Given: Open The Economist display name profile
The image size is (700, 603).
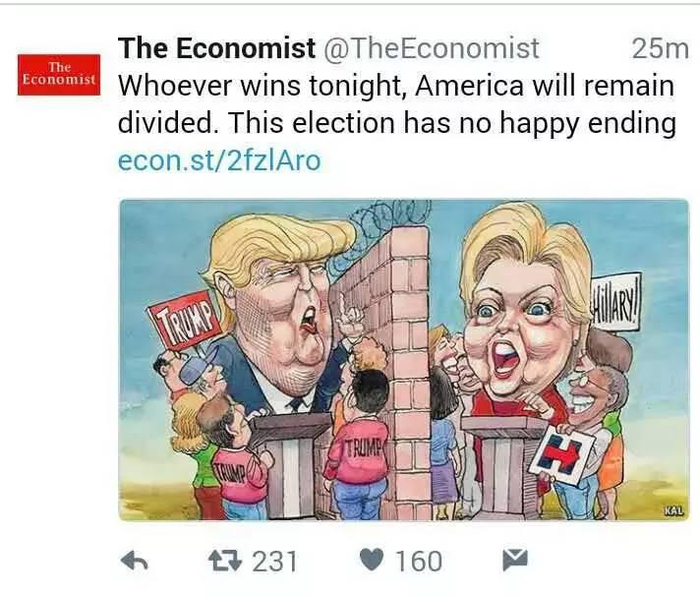Looking at the screenshot, I should point(217,48).
